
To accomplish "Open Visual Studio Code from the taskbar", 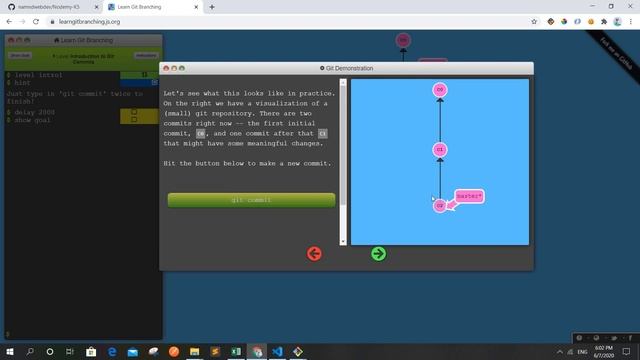I will 278,351.
